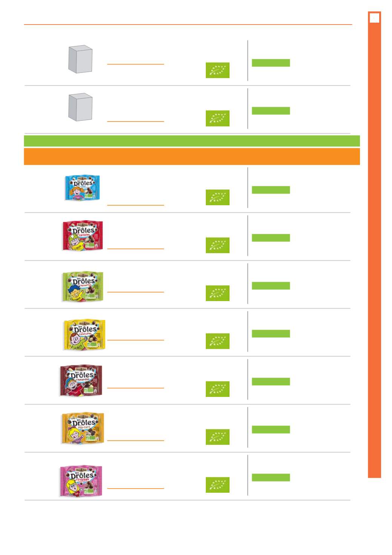Image resolution: width=392 pixels, height=555 pixels.
Task: Click the organic leaf logo beside Drôles Pop-Corn
Action: pyautogui.click(x=217, y=437)
